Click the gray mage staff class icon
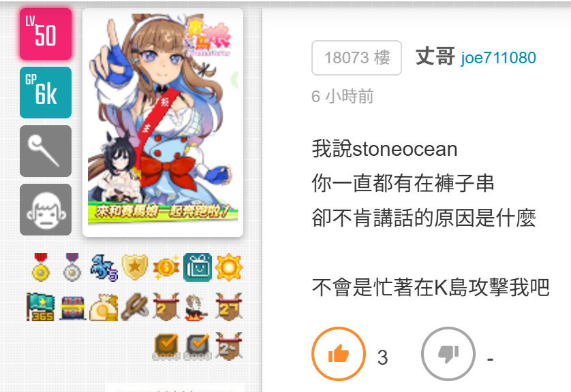Screen dimensions: 571x392 click(x=46, y=151)
